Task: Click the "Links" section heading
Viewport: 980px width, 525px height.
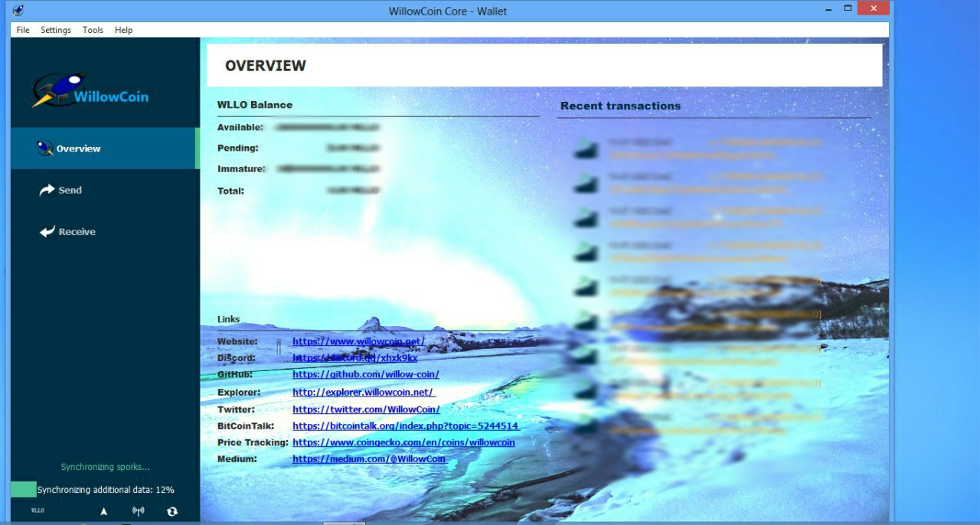Action: tap(228, 319)
